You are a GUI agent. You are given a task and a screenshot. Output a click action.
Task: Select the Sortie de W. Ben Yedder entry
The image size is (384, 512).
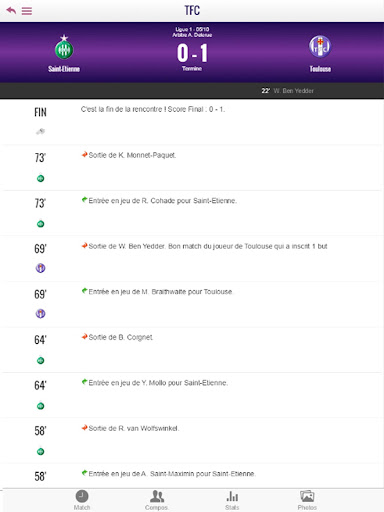point(192,259)
